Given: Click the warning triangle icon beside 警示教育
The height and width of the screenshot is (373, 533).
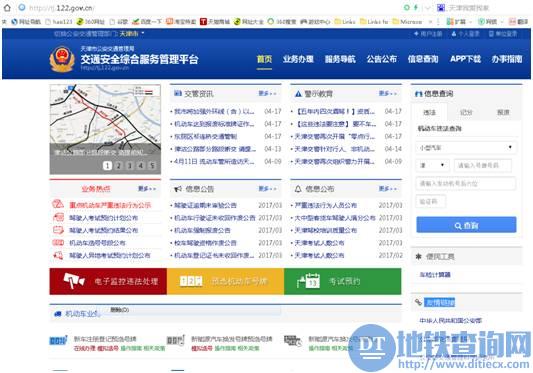Looking at the screenshot, I should [x=298, y=94].
